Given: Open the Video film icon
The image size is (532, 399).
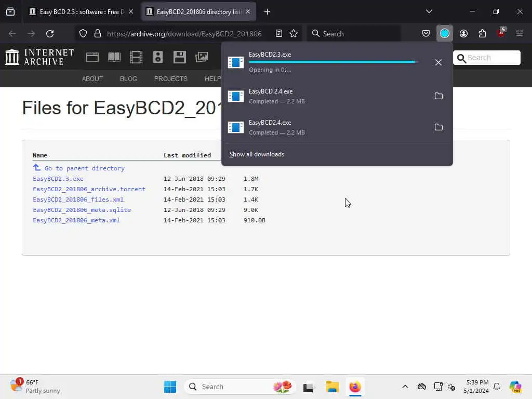Looking at the screenshot, I should tap(136, 57).
